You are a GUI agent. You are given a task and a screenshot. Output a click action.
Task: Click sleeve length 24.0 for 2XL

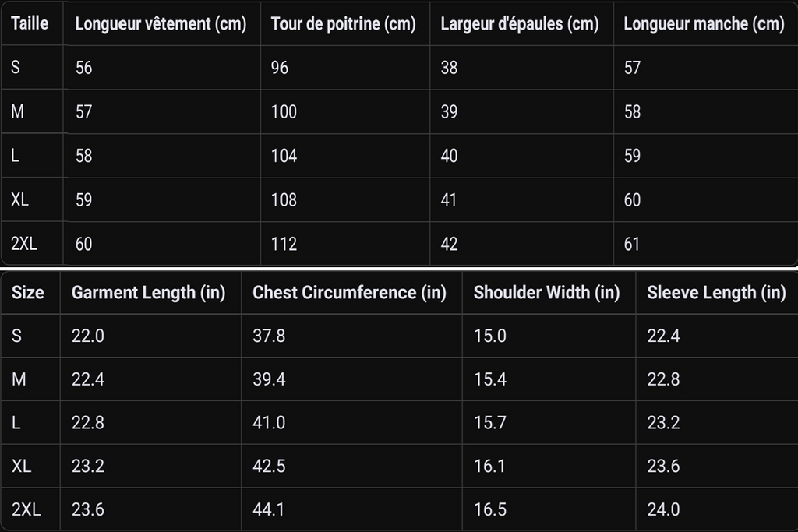pyautogui.click(x=663, y=509)
